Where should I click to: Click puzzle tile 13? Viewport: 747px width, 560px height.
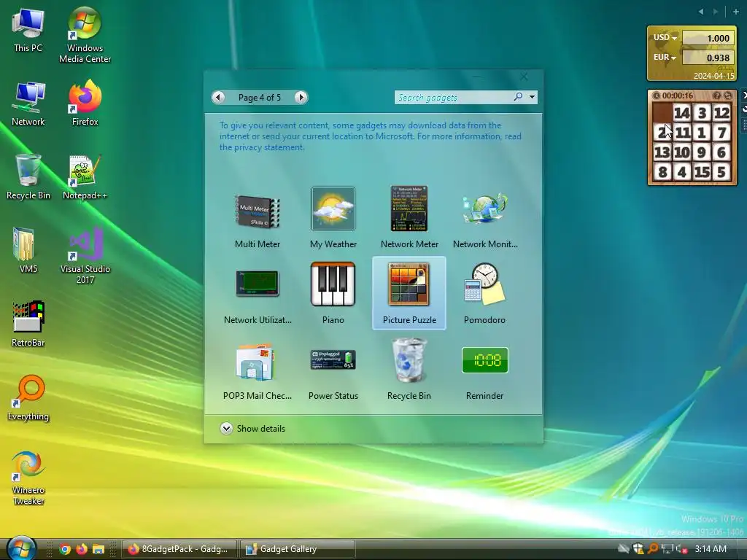[662, 152]
